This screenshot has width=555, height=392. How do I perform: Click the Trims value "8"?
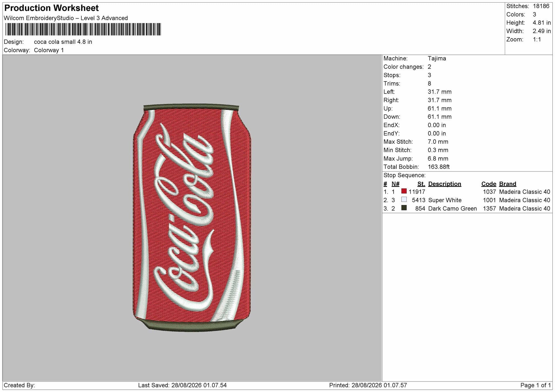430,84
